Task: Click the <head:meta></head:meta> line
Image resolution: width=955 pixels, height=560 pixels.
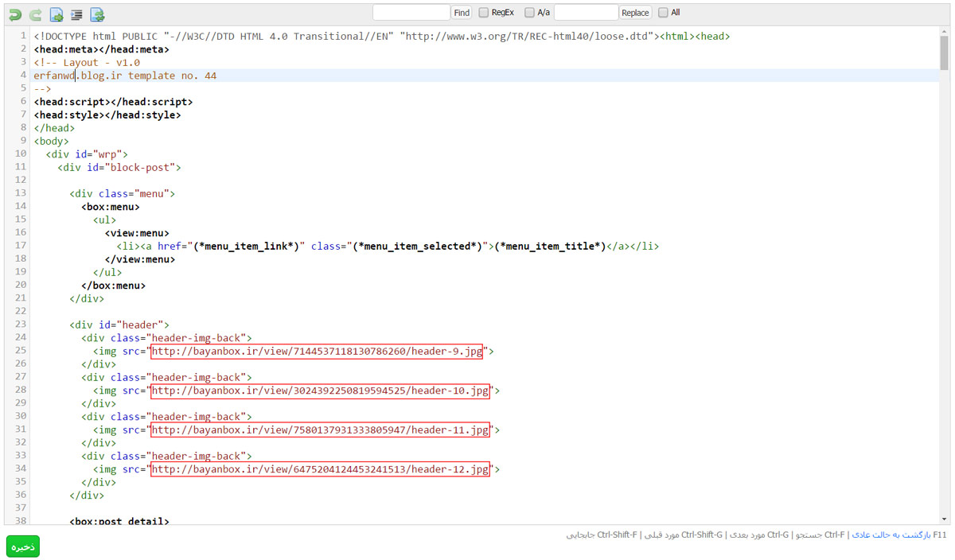Action: (x=101, y=49)
